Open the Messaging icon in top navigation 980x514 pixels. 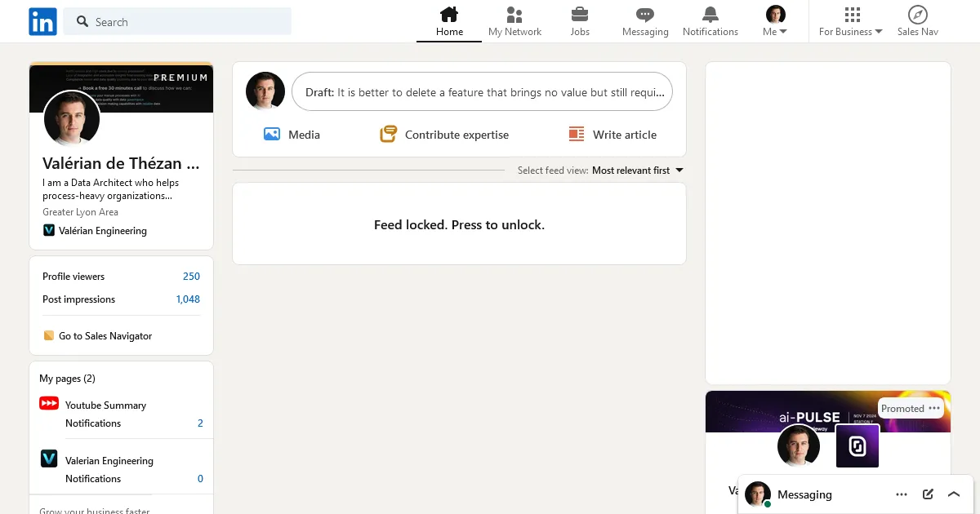tap(644, 15)
